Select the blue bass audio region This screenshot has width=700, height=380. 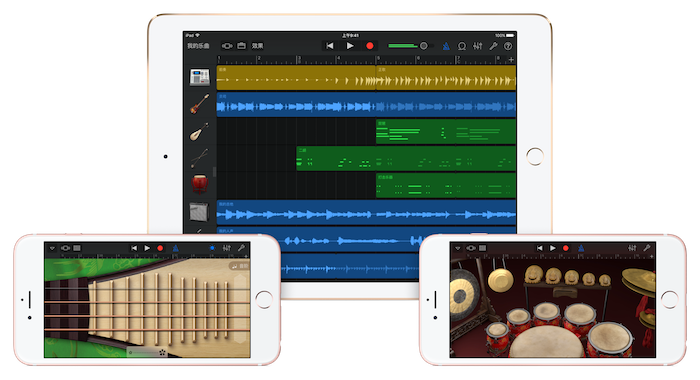pyautogui.click(x=366, y=104)
